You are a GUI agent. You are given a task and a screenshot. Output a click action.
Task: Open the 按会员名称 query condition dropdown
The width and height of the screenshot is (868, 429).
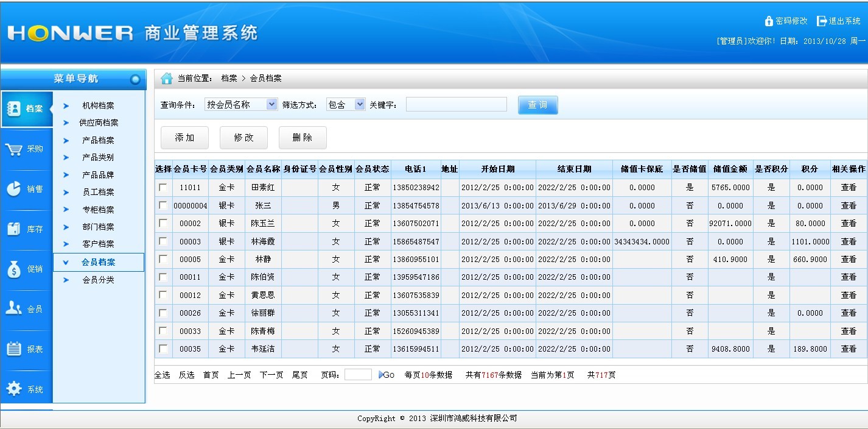click(x=271, y=105)
